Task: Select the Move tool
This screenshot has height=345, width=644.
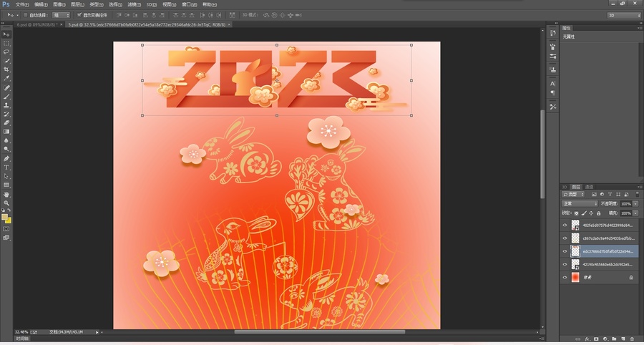Action: point(6,34)
